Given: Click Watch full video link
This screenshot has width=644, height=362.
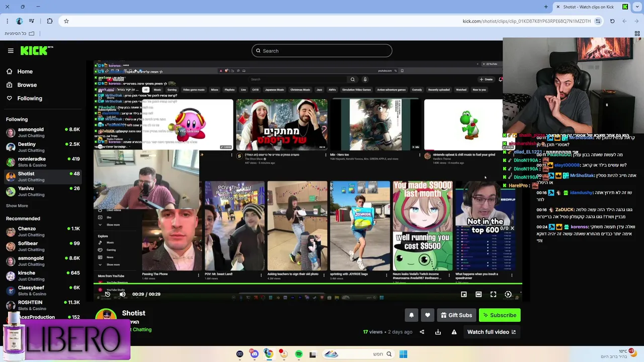Looking at the screenshot, I should point(492,332).
